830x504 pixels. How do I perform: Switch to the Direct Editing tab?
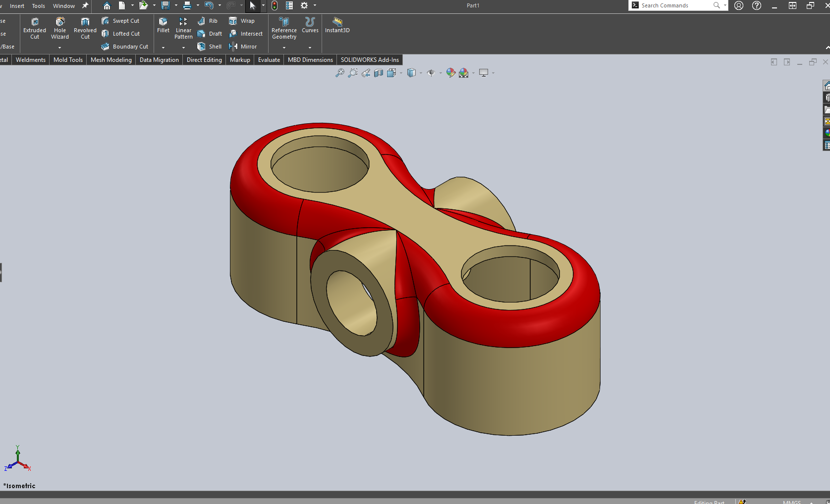coord(204,60)
